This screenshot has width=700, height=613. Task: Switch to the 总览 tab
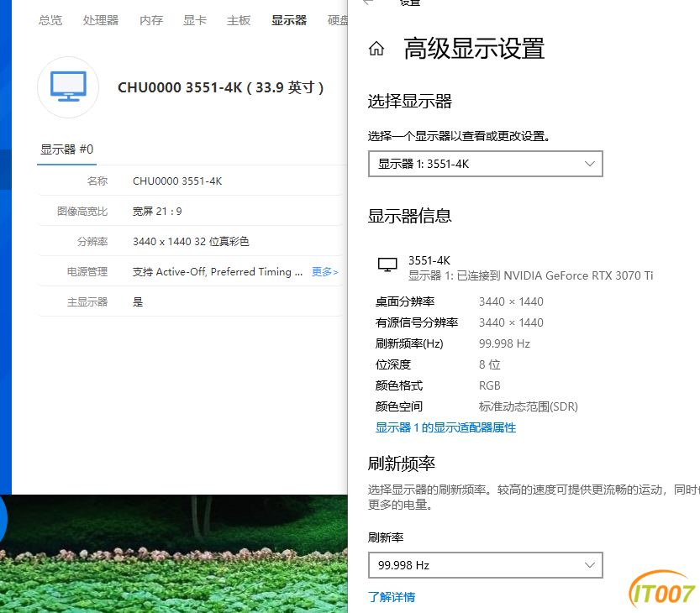tap(50, 20)
